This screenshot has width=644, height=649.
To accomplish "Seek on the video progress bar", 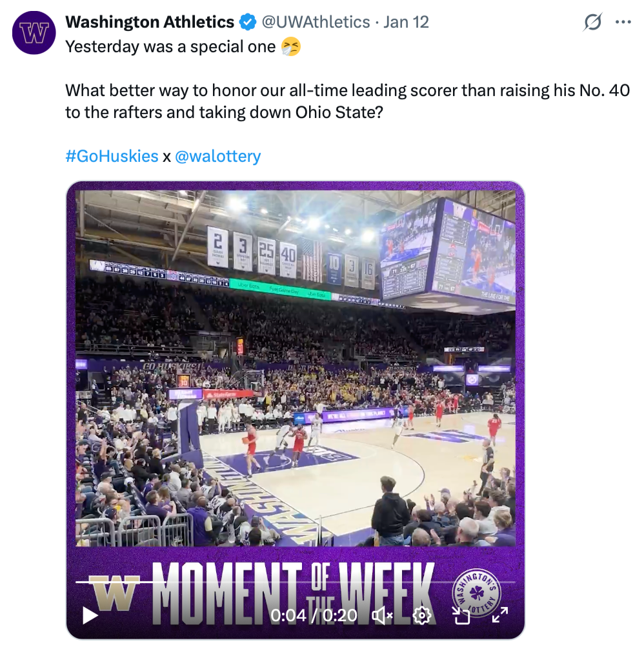I will 297,583.
